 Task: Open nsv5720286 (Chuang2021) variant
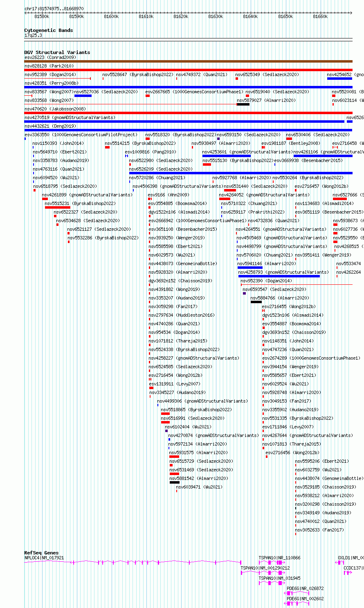(x=157, y=178)
